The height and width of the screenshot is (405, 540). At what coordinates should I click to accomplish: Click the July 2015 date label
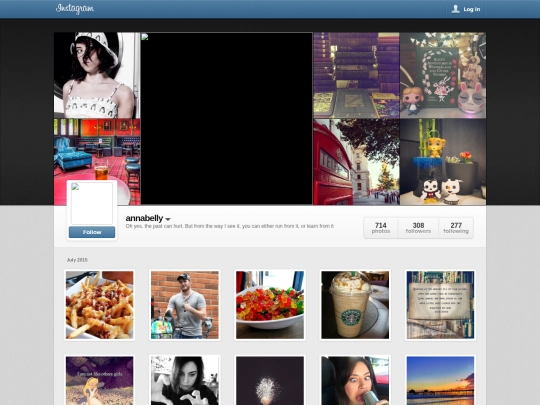coord(77,260)
